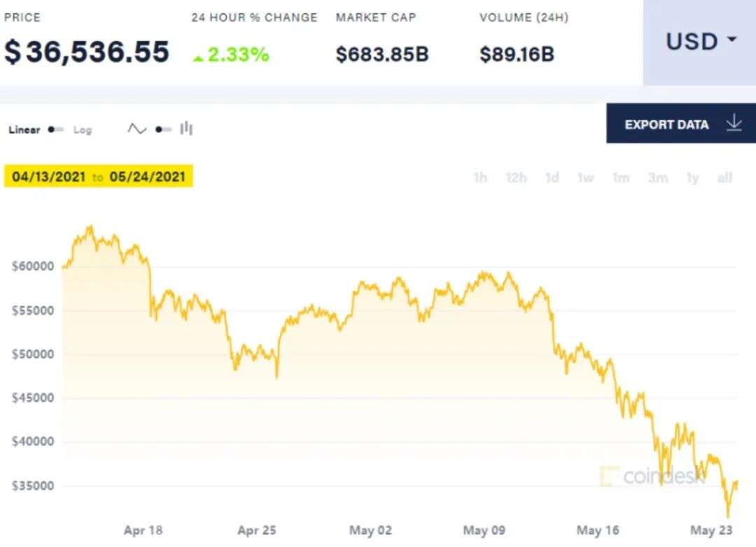This screenshot has height=547, width=756.
Task: Click the coindesk watermark logo
Action: 652,476
